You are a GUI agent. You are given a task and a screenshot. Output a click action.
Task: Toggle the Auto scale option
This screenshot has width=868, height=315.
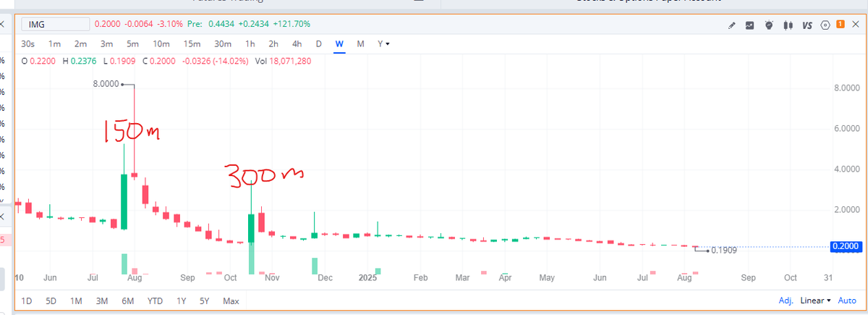tap(847, 301)
